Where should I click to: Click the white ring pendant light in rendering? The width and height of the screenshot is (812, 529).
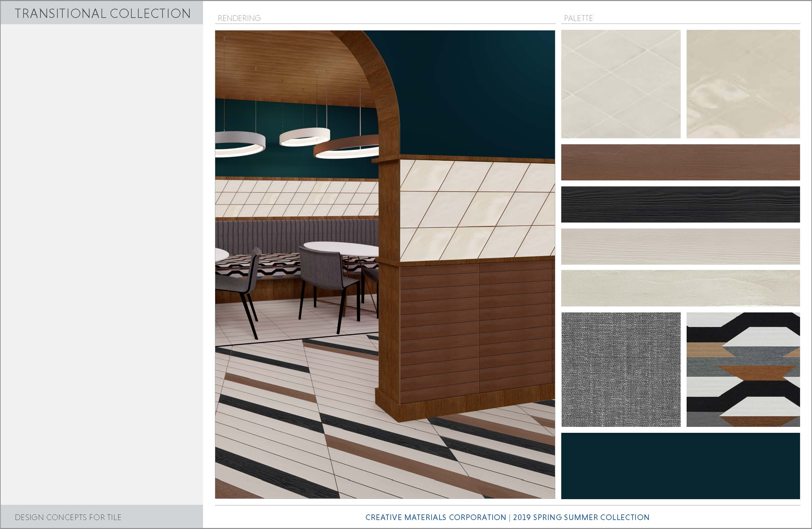pyautogui.click(x=305, y=137)
